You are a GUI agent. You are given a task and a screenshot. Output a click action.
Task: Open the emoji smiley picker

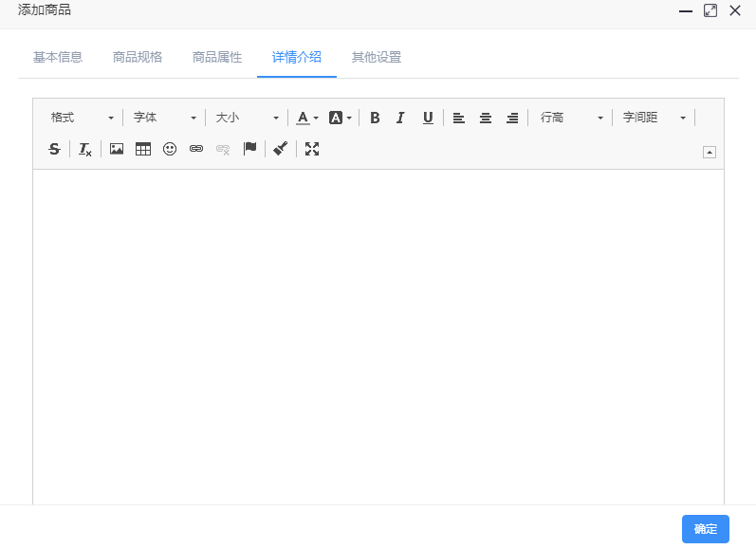(170, 149)
